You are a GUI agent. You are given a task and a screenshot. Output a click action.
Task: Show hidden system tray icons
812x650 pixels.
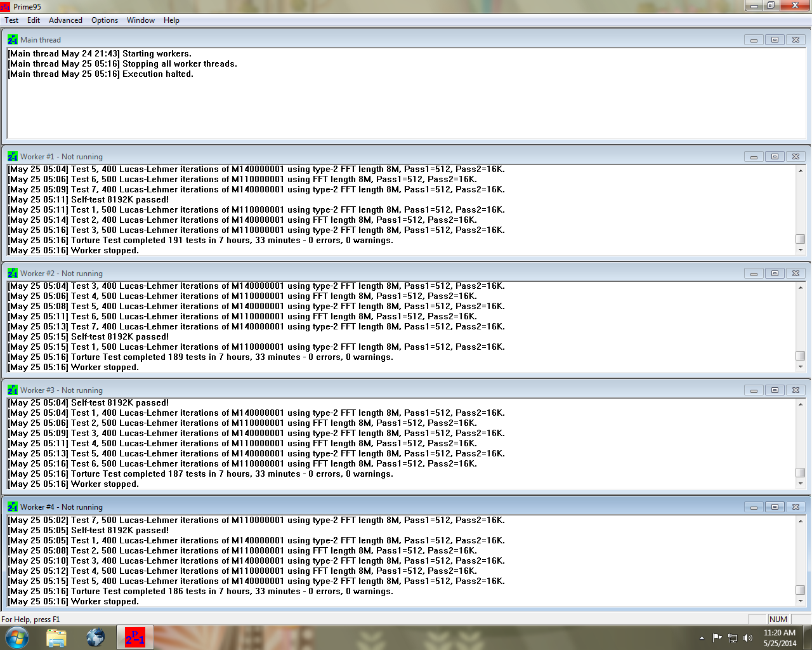pyautogui.click(x=702, y=638)
